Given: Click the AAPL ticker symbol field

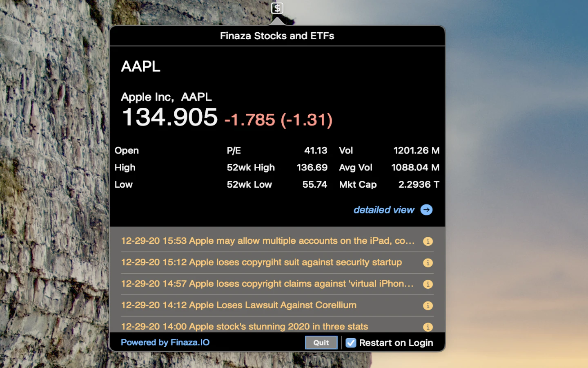Looking at the screenshot, I should [140, 66].
